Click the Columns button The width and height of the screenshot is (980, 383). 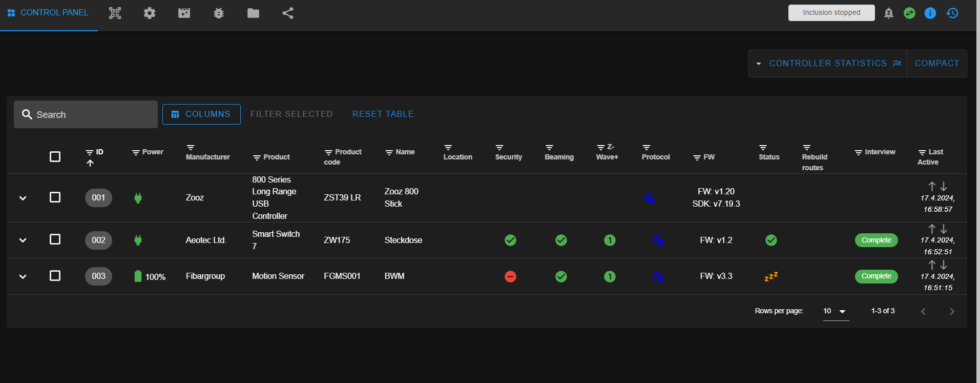click(x=201, y=114)
